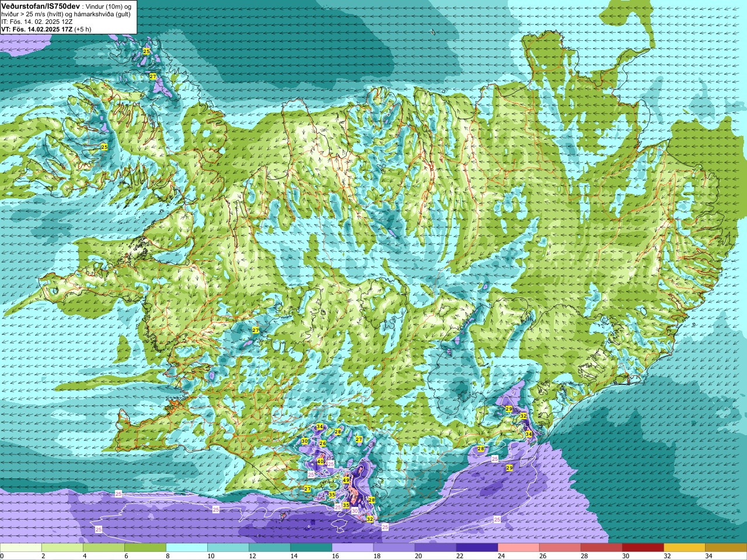Click the legend scale value 4
Screen dimensions: 747x560
pos(85,556)
